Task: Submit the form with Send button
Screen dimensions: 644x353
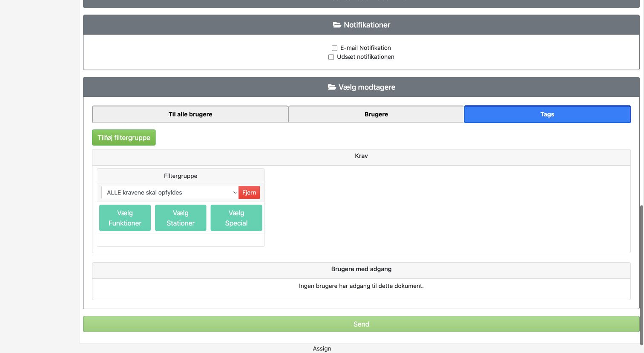Action: click(x=361, y=324)
